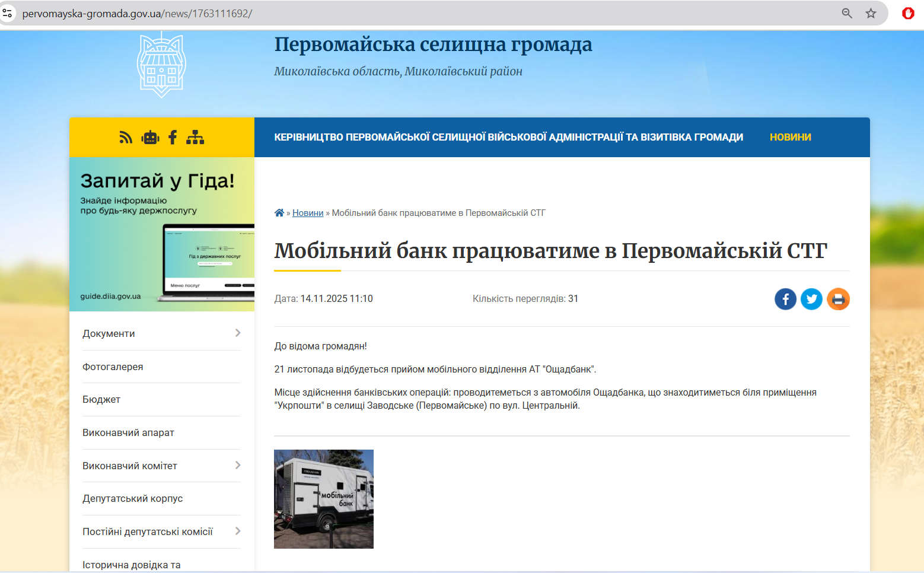Go to homepage via breadcrumb house icon

pyautogui.click(x=279, y=213)
